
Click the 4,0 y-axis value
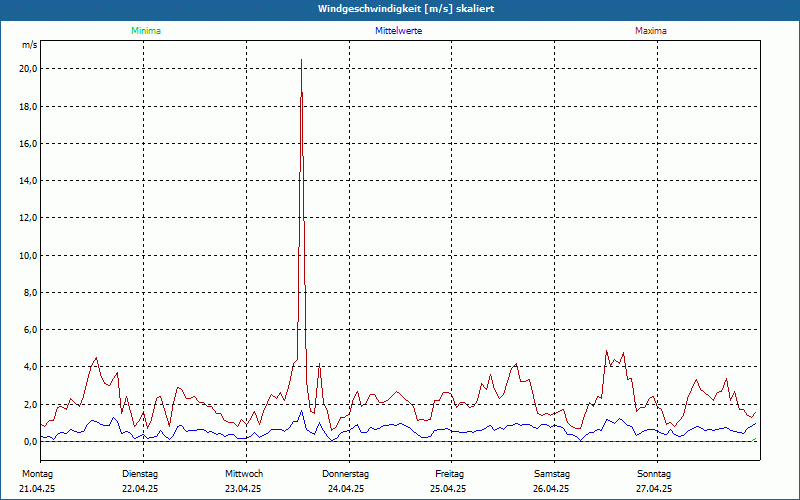(30, 367)
